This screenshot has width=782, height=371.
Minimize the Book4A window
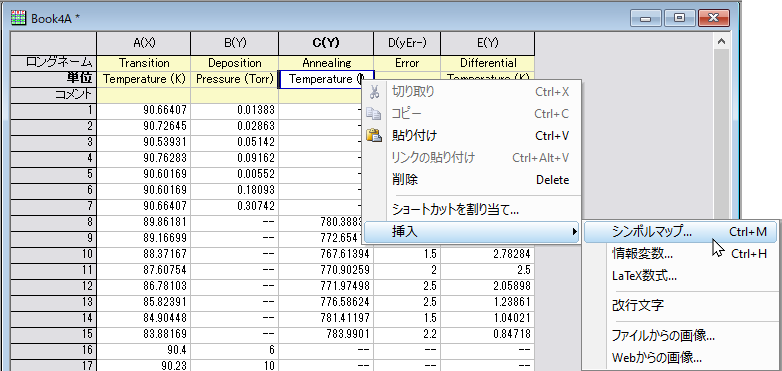tap(646, 18)
